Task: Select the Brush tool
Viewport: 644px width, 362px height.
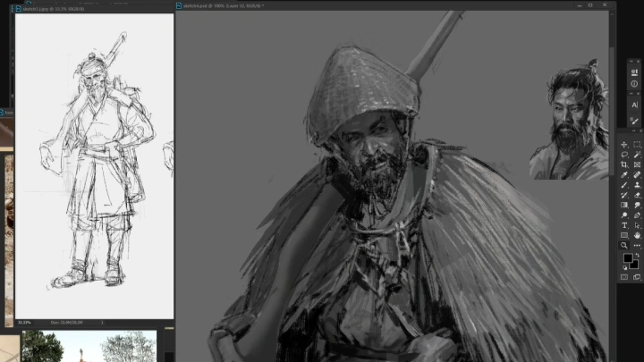Action: (x=624, y=185)
